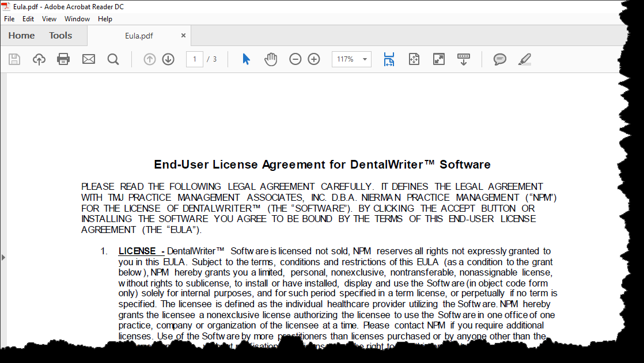
Task: Click the list number "1."
Action: pyautogui.click(x=104, y=251)
